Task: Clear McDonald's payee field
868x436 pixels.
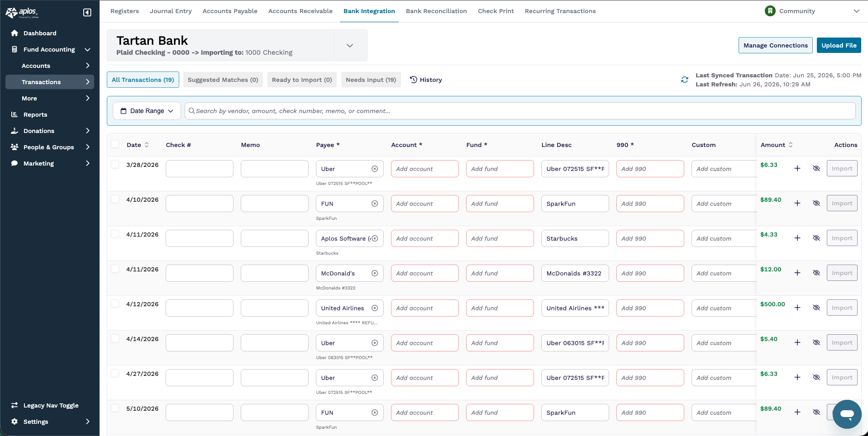Action: 375,273
